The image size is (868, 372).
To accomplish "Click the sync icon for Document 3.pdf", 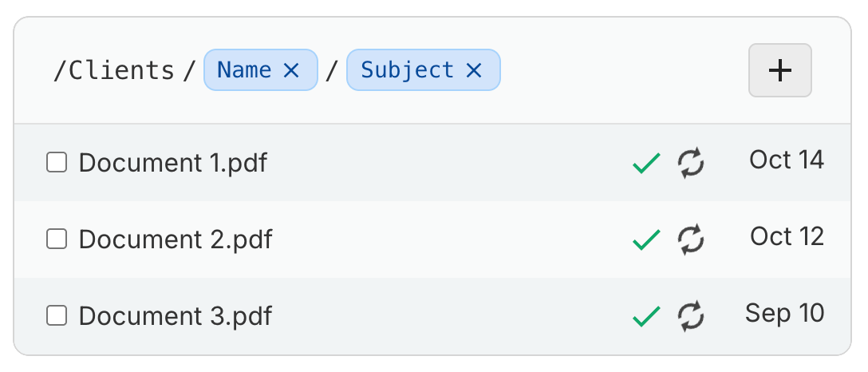I will 691,316.
